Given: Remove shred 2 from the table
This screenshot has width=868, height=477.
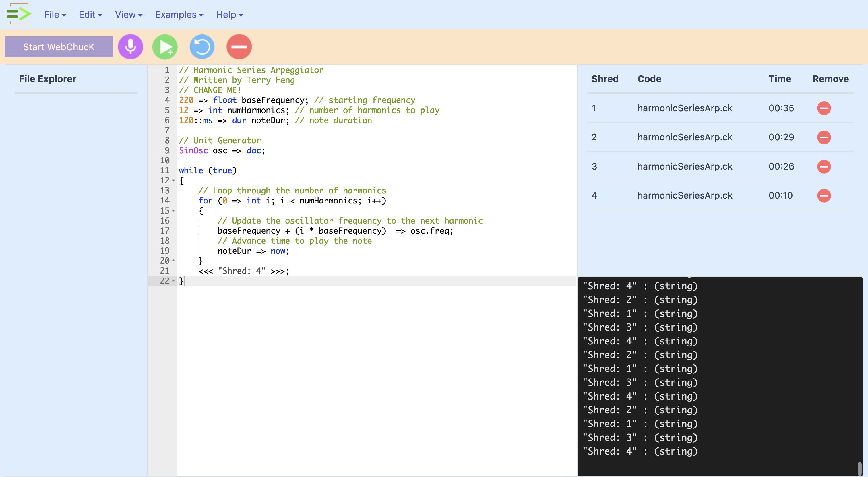Looking at the screenshot, I should pos(824,137).
